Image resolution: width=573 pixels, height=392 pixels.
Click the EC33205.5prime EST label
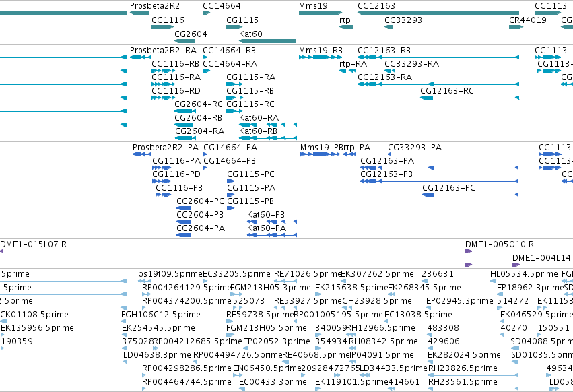point(236,274)
